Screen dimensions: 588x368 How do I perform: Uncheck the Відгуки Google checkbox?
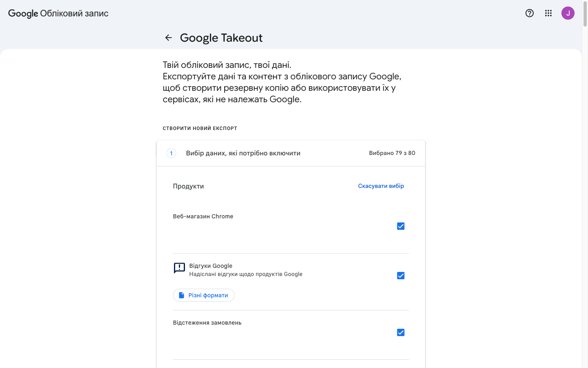point(401,276)
